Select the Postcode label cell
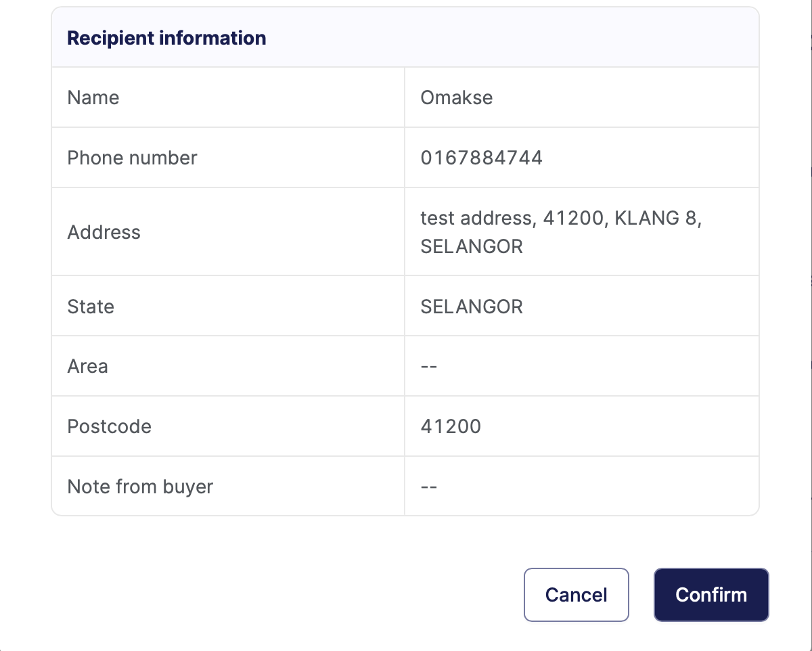Screen dimensions: 812x651 [110, 426]
